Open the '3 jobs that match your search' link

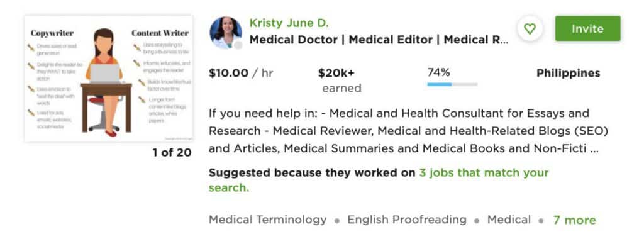point(379,180)
